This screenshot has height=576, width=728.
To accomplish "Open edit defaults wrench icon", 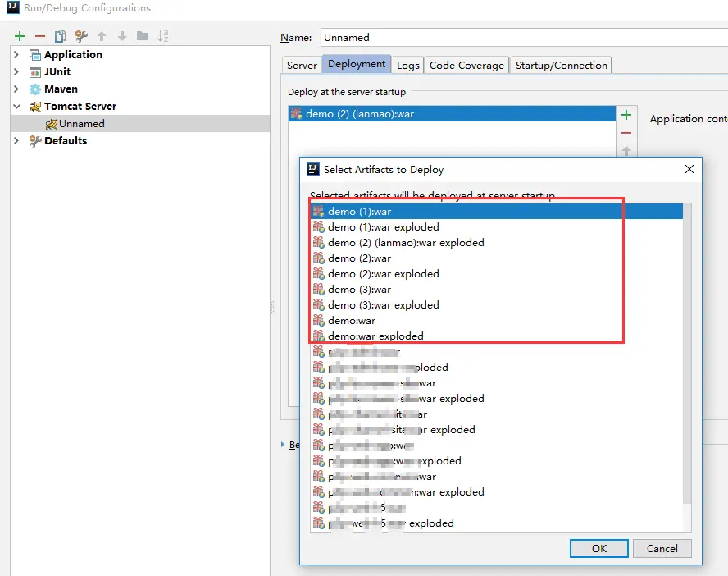I will [81, 36].
